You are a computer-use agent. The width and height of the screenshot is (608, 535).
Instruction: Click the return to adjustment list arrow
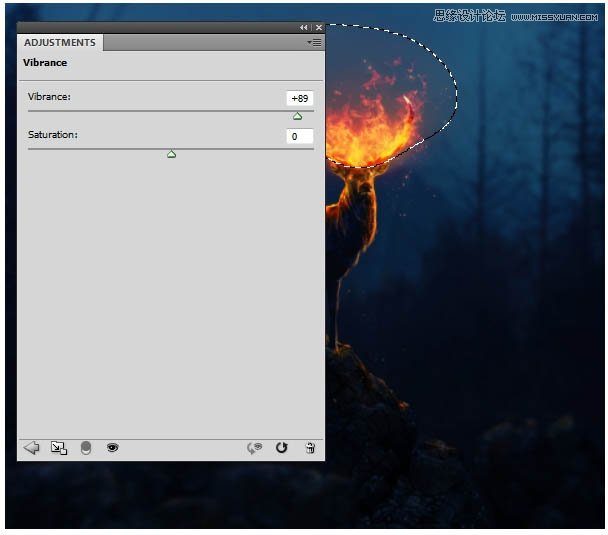pos(31,448)
